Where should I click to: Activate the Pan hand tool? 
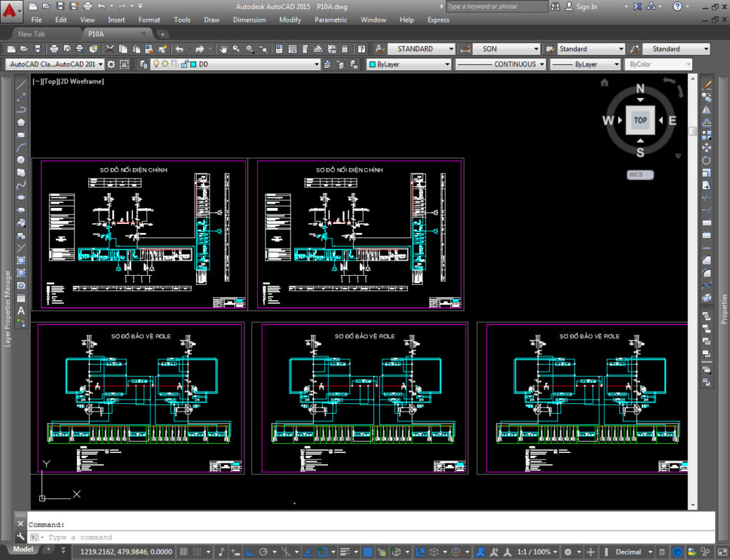click(223, 49)
